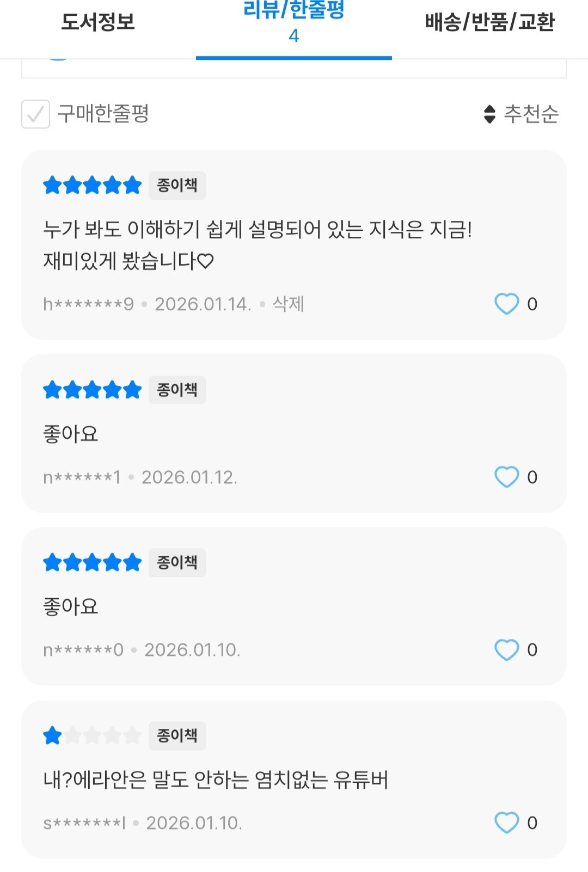Click the 구매한줄평 label text

pos(103,114)
